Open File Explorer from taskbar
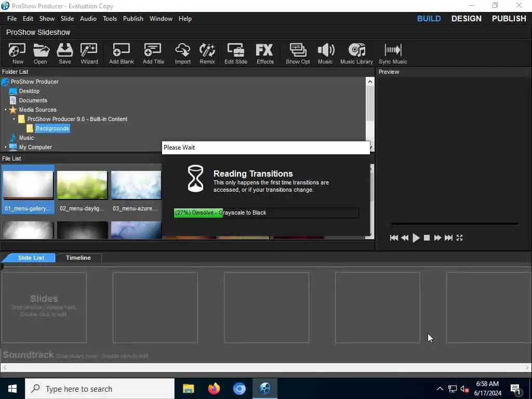The height and width of the screenshot is (399, 532). click(188, 389)
